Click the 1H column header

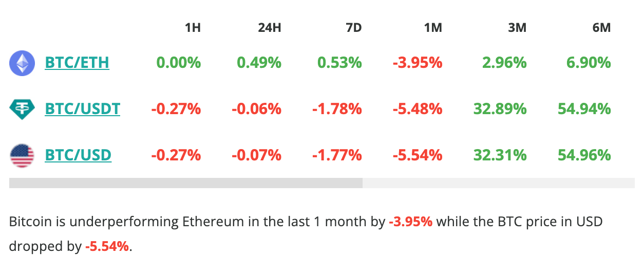(193, 28)
